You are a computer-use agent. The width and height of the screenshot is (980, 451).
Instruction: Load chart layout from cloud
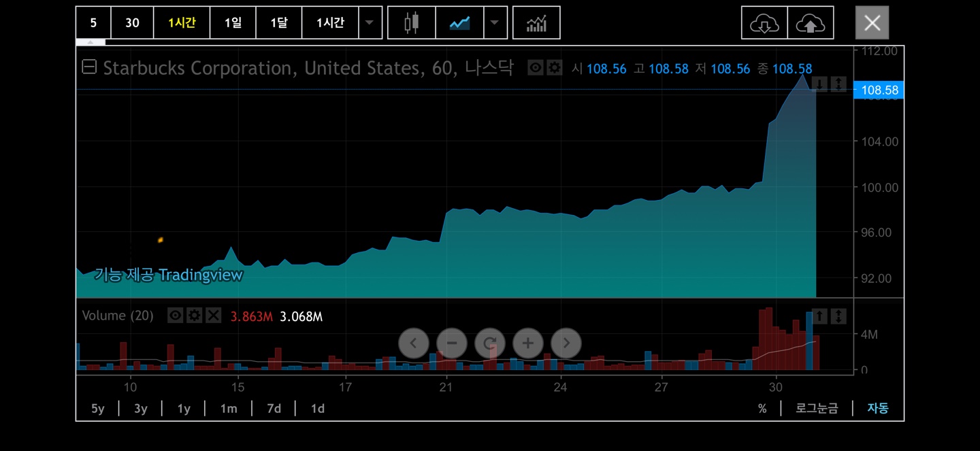pos(764,22)
